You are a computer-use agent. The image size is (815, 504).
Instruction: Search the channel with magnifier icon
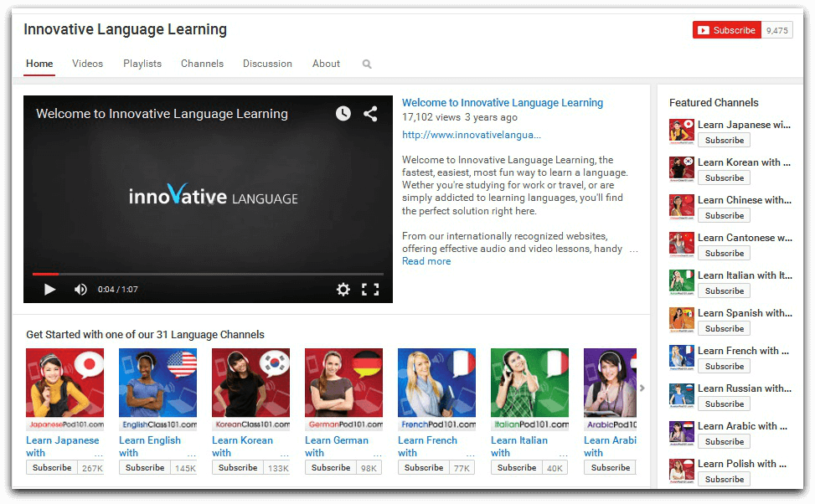click(x=367, y=64)
